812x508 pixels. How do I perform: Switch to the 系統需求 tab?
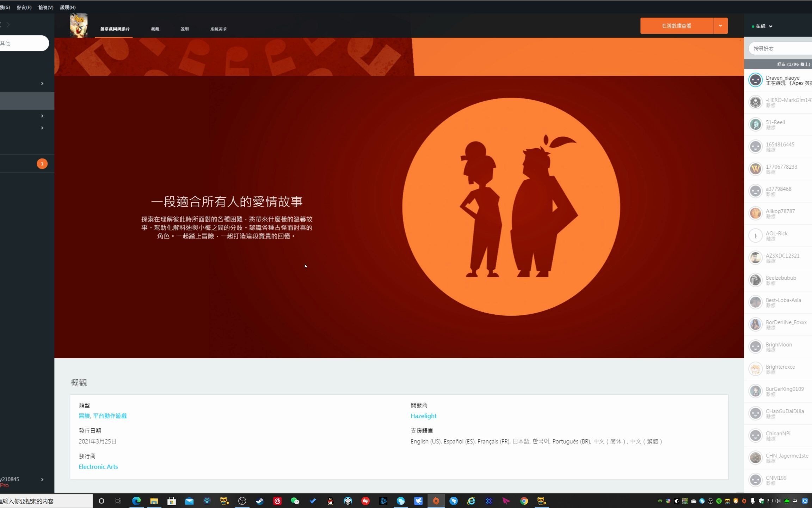coord(219,29)
